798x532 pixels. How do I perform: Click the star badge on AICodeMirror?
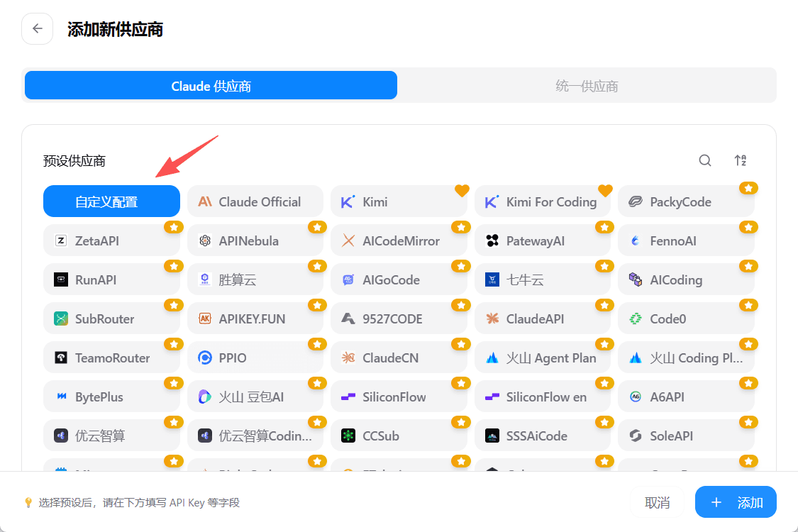[460, 227]
